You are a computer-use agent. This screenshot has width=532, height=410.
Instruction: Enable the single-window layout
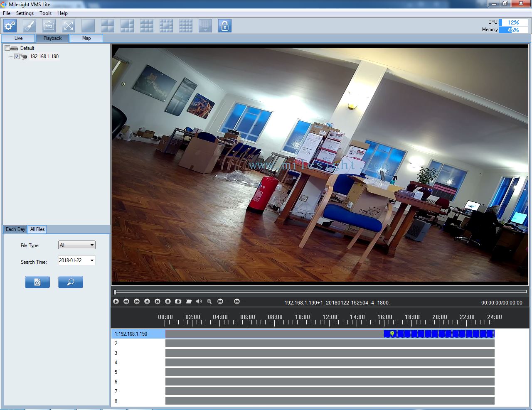88,25
